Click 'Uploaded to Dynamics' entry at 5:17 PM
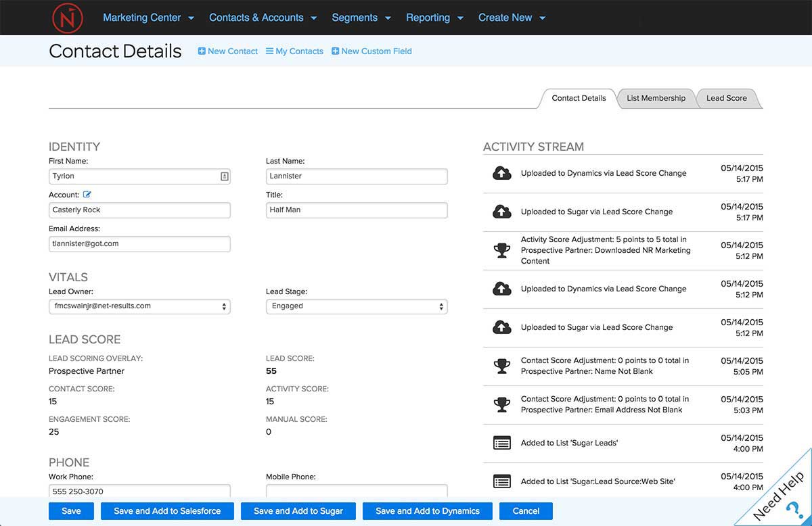This screenshot has height=526, width=812. 604,174
